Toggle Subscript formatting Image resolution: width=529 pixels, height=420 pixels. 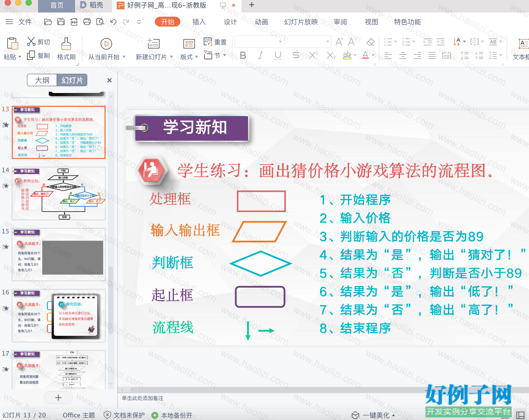pos(331,55)
